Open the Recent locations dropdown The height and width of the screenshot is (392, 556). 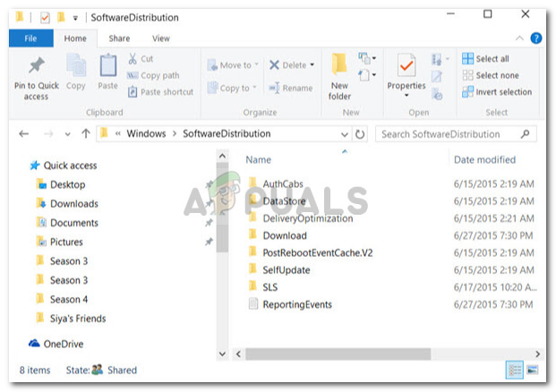[x=68, y=134]
